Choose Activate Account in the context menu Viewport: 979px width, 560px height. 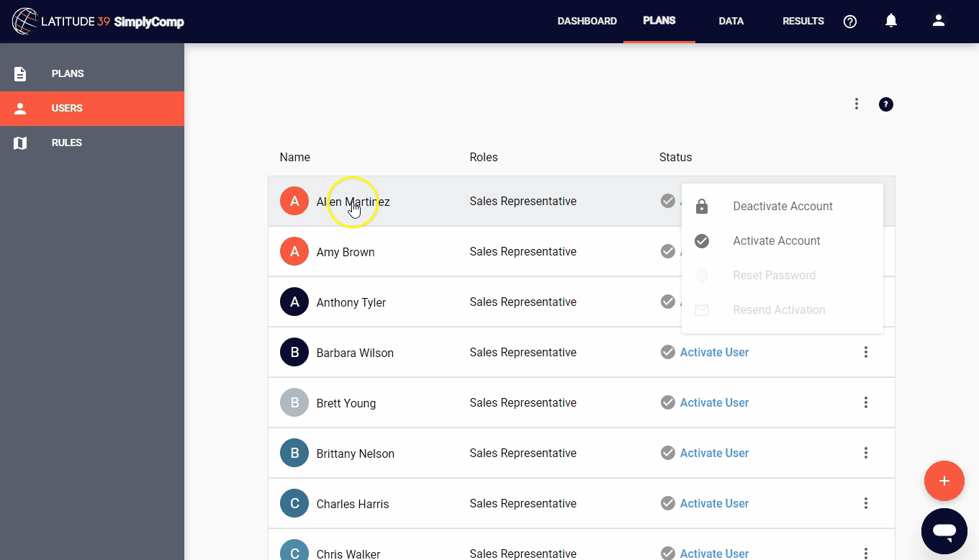(776, 241)
